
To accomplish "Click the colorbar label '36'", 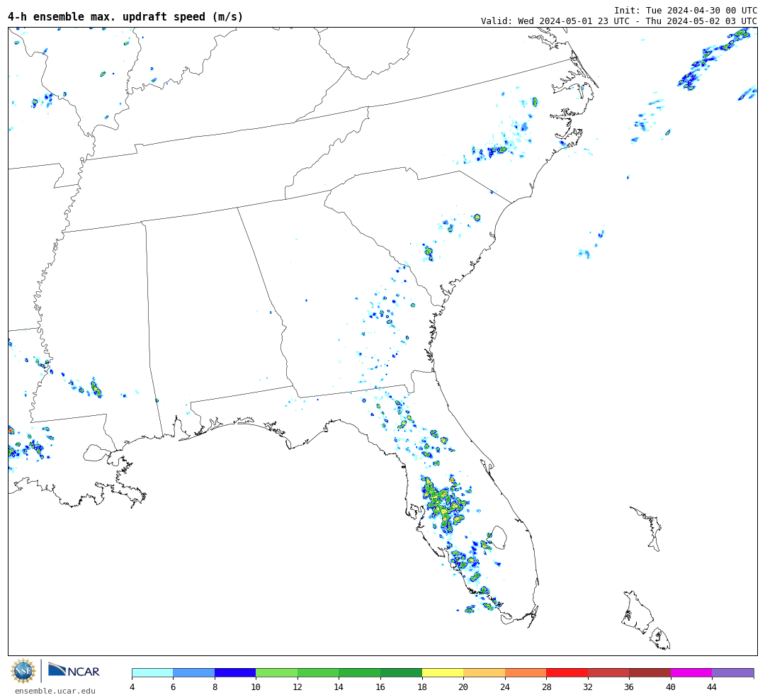I will click(x=629, y=687).
